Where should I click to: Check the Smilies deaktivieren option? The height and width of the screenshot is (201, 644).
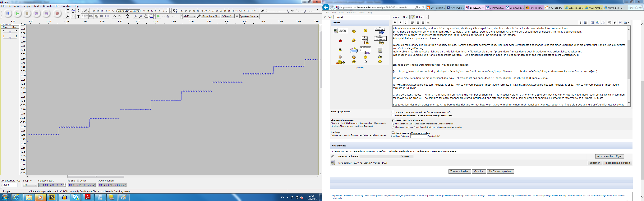click(393, 116)
